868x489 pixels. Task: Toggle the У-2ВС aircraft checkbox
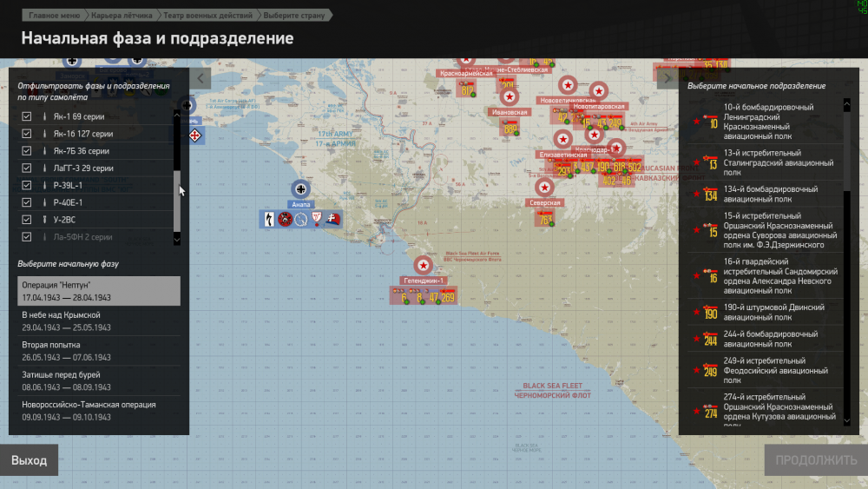27,219
